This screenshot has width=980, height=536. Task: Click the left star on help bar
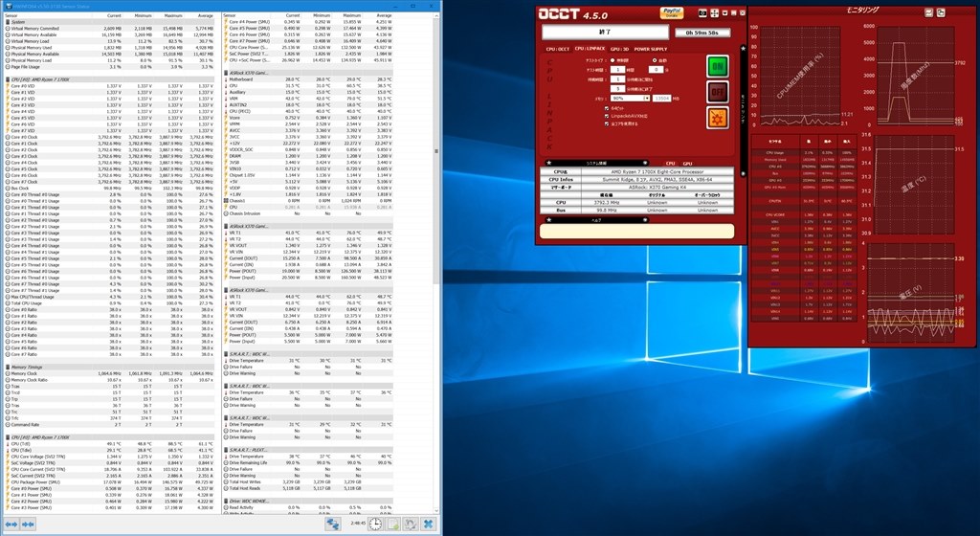548,220
